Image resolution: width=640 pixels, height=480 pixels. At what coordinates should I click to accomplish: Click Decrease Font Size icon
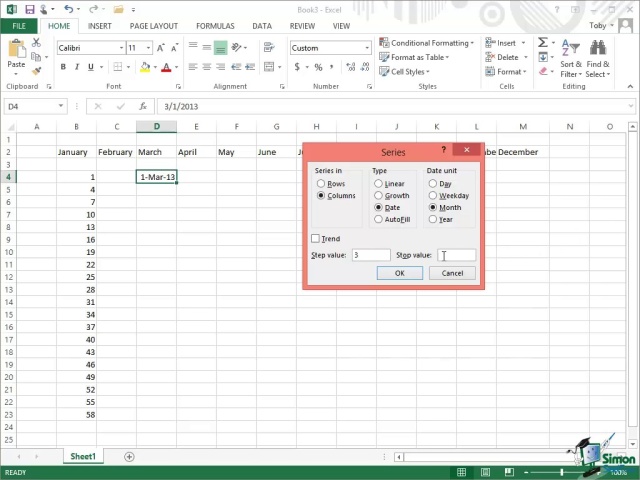175,48
